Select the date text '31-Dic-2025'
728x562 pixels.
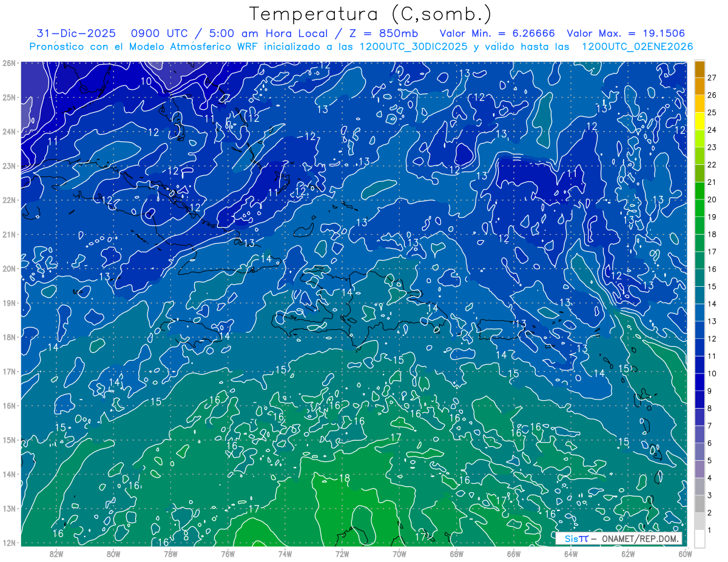pyautogui.click(x=76, y=33)
